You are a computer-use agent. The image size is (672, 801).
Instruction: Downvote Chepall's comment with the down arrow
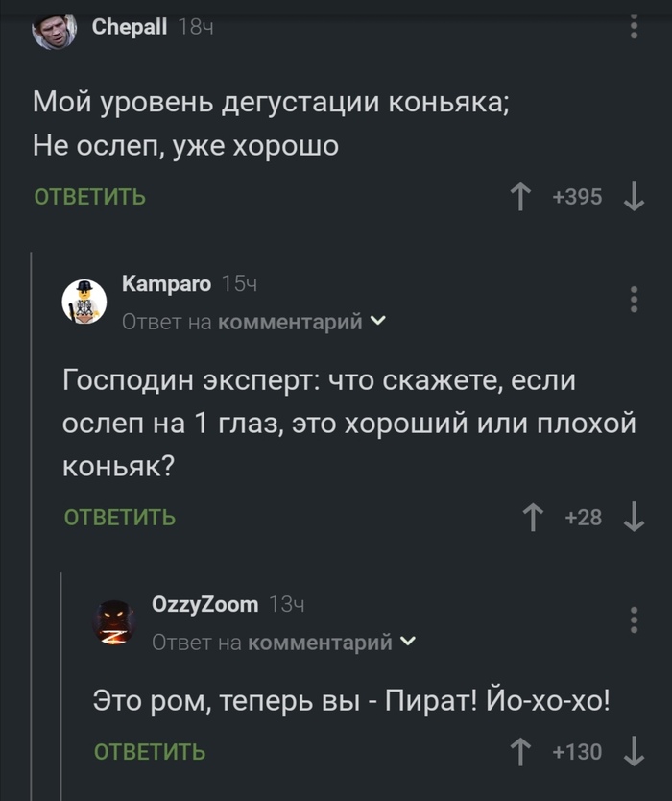633,196
